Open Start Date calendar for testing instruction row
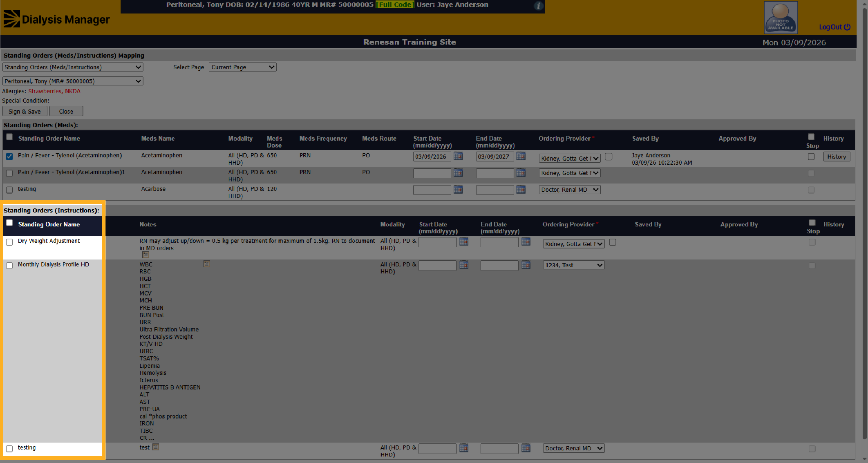Screen dimensions: 868x463 tap(464, 448)
